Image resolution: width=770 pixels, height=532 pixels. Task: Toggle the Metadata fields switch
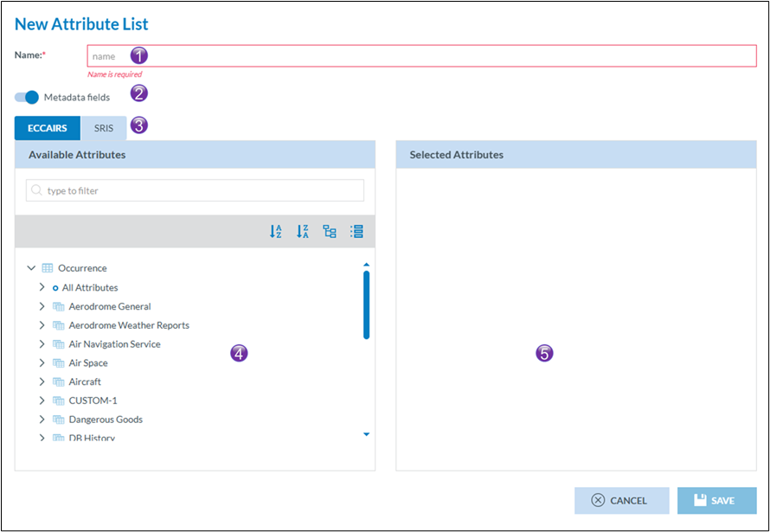[27, 97]
